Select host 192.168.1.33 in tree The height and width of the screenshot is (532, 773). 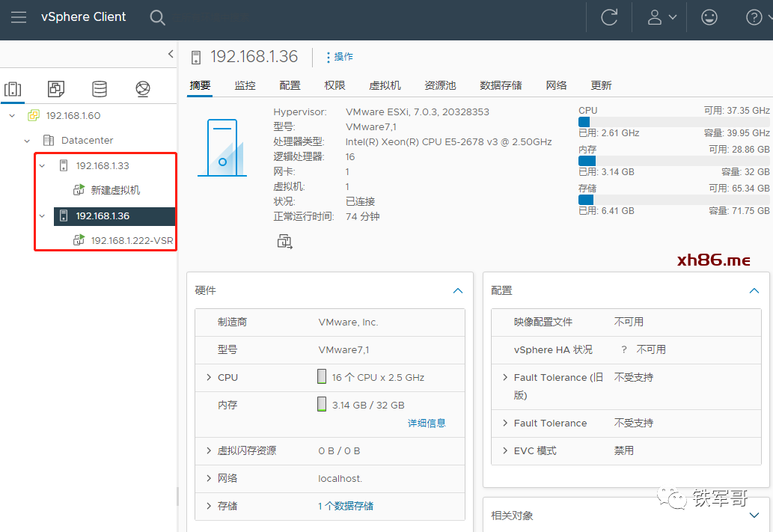[103, 165]
